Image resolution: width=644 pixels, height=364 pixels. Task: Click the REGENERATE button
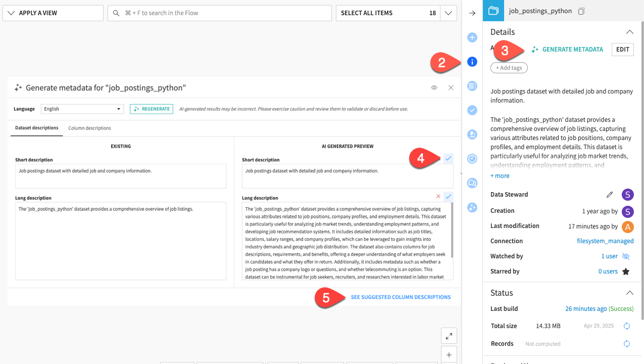tap(151, 109)
